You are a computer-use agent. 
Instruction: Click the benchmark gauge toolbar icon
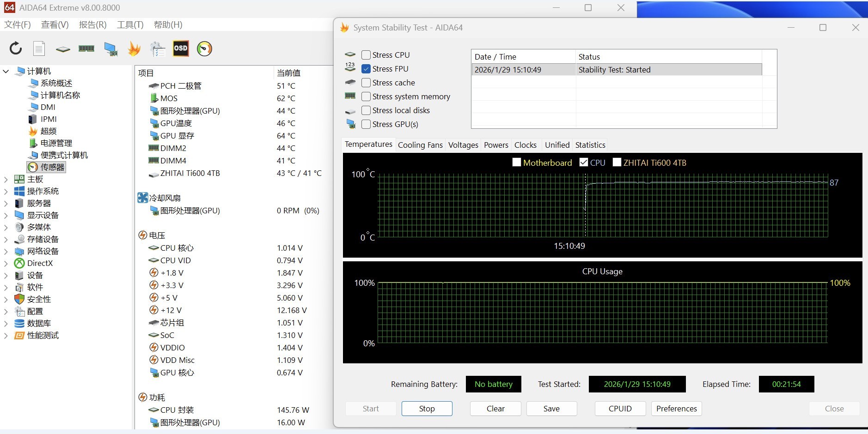coord(205,48)
